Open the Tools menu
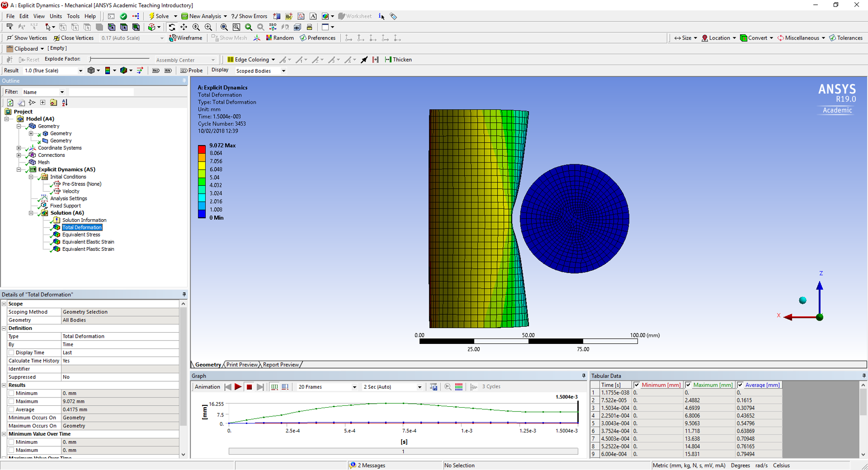Image resolution: width=868 pixels, height=470 pixels. pos(73,16)
